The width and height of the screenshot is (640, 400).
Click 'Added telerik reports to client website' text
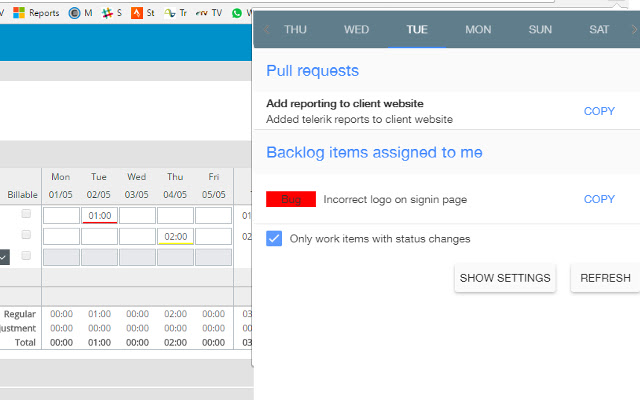tap(360, 119)
